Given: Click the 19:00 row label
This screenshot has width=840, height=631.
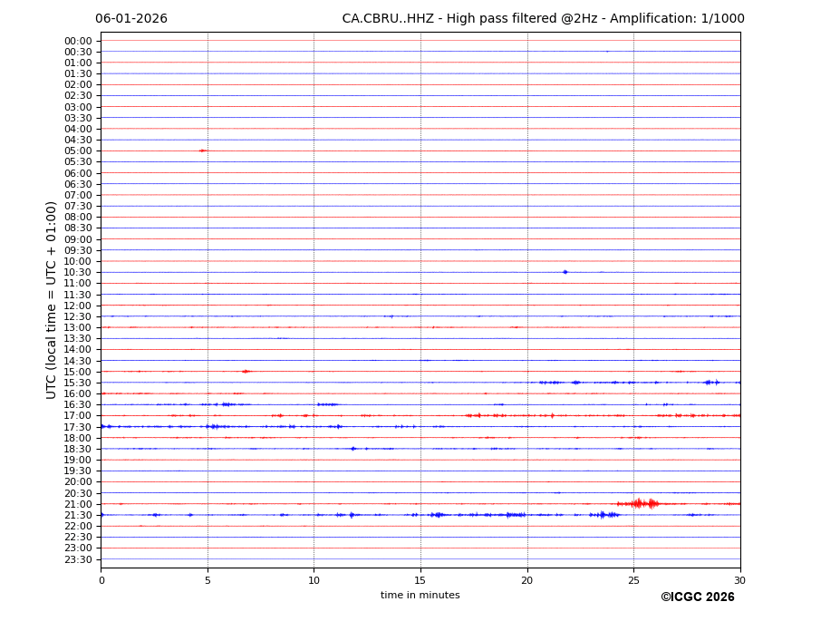Looking at the screenshot, I should click(x=78, y=460).
